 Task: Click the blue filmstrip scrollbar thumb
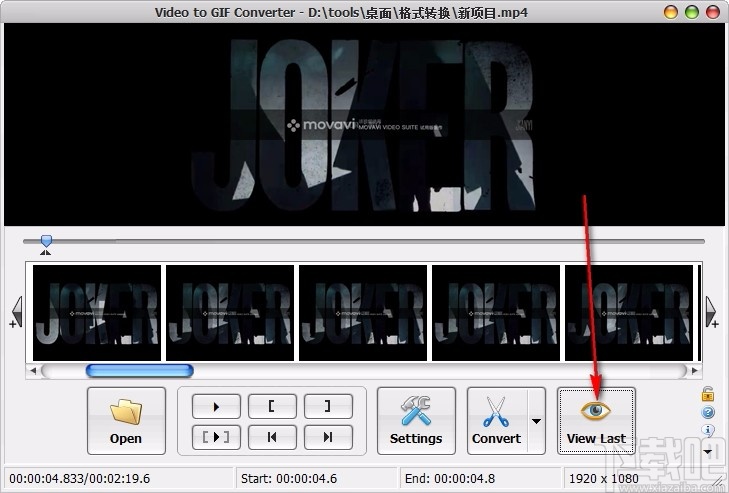tap(139, 371)
